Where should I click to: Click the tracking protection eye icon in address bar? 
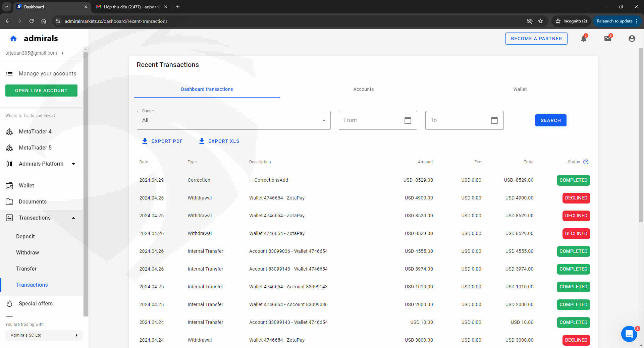pyautogui.click(x=530, y=21)
